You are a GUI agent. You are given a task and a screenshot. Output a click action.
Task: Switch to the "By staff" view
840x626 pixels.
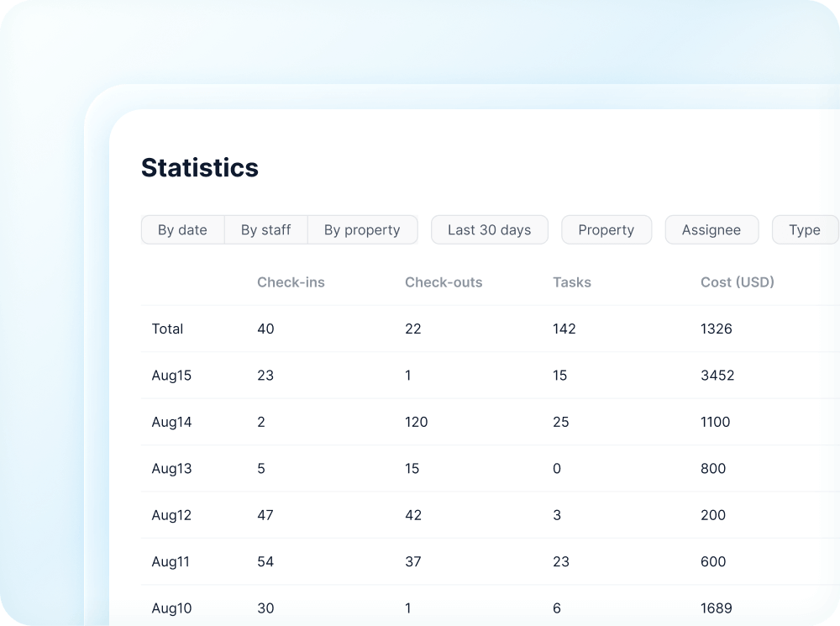[265, 229]
